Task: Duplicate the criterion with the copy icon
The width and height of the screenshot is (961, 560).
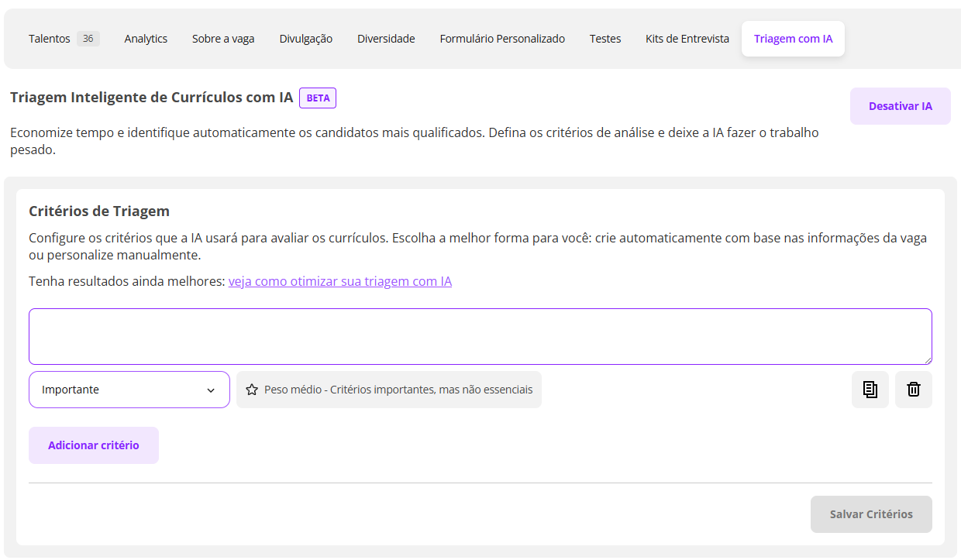Action: [870, 390]
